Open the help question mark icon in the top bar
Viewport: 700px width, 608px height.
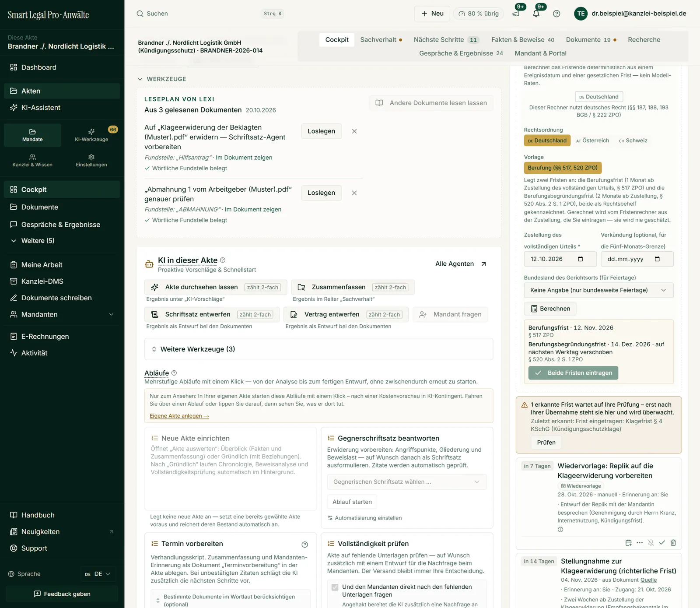tap(556, 14)
